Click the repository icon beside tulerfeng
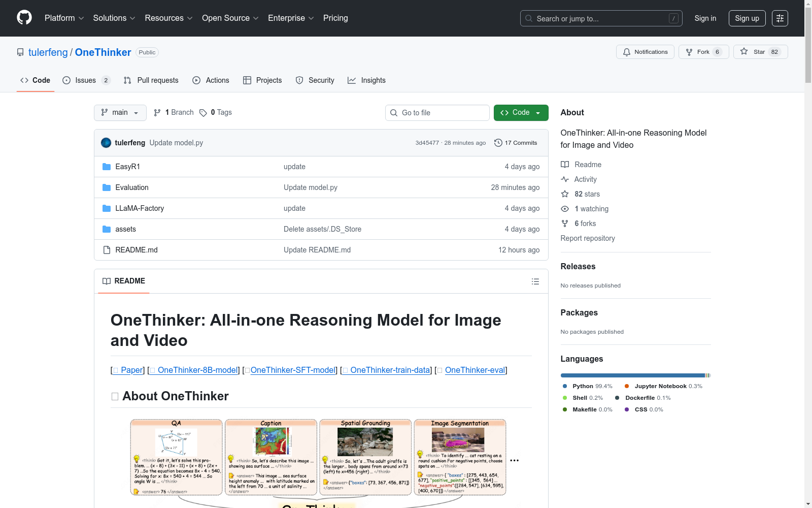The width and height of the screenshot is (812, 508). [x=20, y=52]
